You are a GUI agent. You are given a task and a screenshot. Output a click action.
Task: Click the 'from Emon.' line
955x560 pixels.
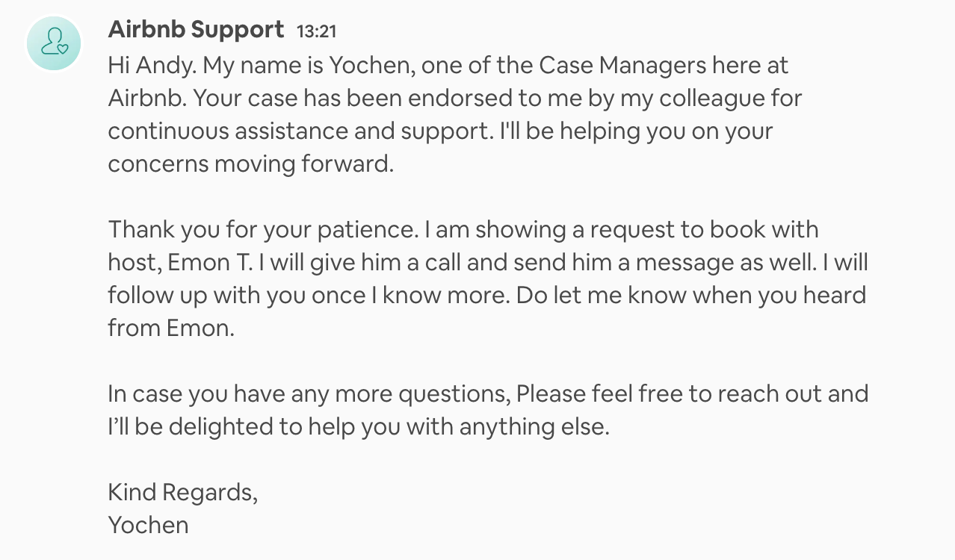[171, 328]
